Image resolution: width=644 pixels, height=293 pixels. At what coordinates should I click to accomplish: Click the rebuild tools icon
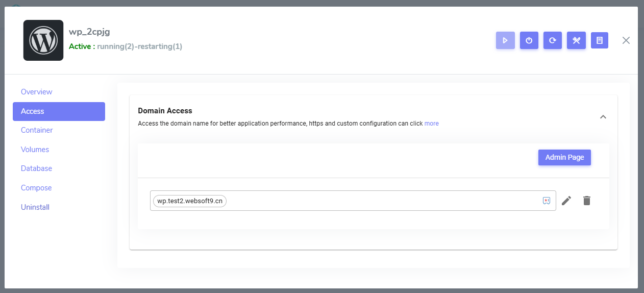coord(576,40)
